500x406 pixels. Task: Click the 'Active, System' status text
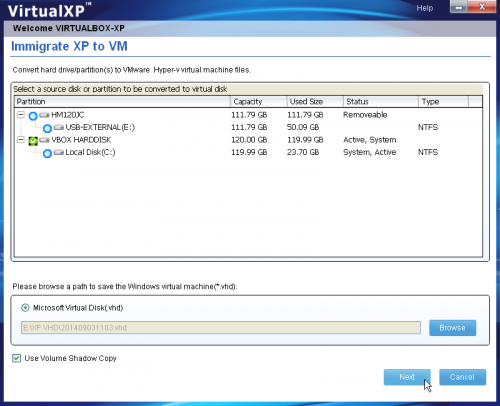(370, 140)
